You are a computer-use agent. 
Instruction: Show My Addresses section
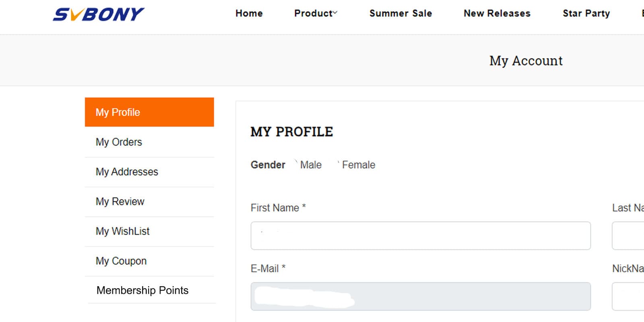coord(127,172)
